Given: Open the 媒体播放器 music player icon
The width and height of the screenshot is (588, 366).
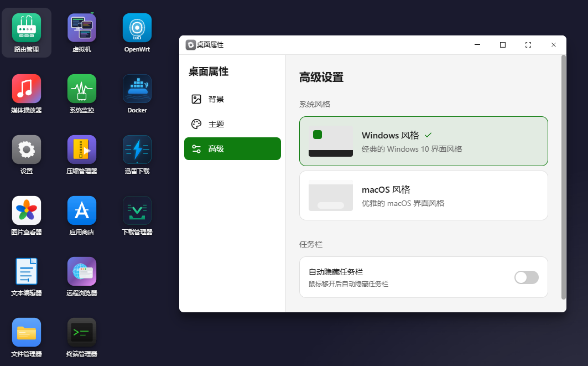Looking at the screenshot, I should pos(27,89).
